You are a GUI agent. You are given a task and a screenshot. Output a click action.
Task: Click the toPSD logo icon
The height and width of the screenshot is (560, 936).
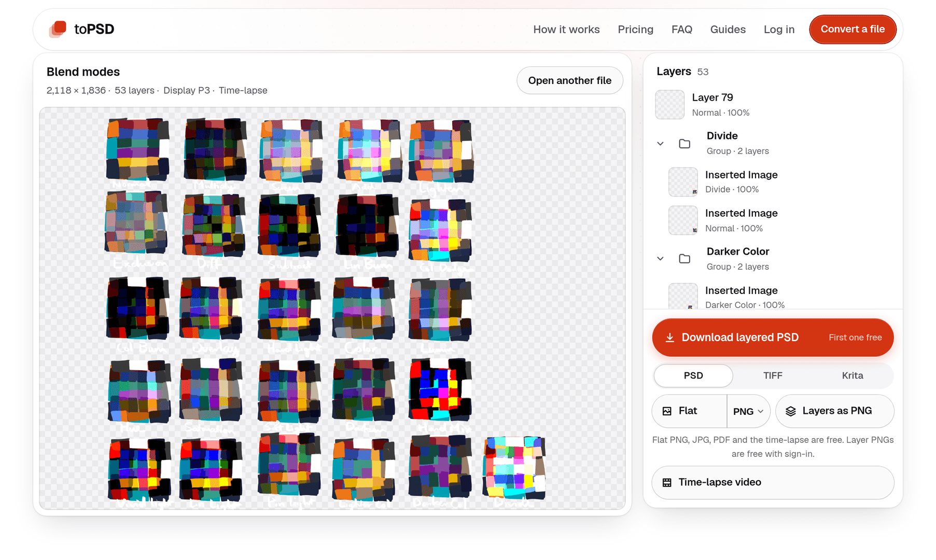pos(58,29)
